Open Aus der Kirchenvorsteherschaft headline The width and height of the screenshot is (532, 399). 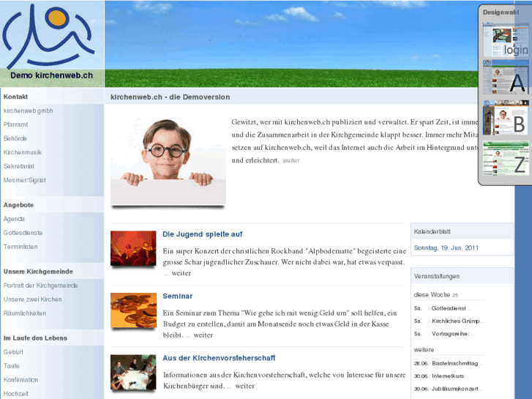click(219, 358)
